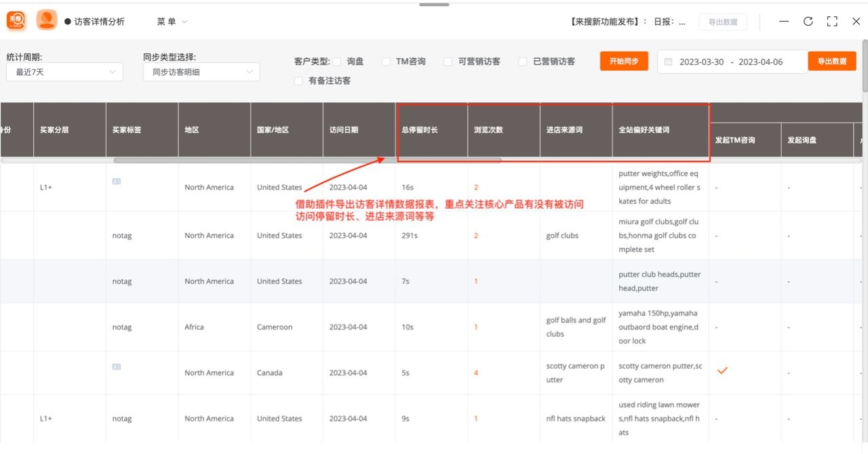Toggle the 有备注访客 checkbox

click(x=298, y=81)
